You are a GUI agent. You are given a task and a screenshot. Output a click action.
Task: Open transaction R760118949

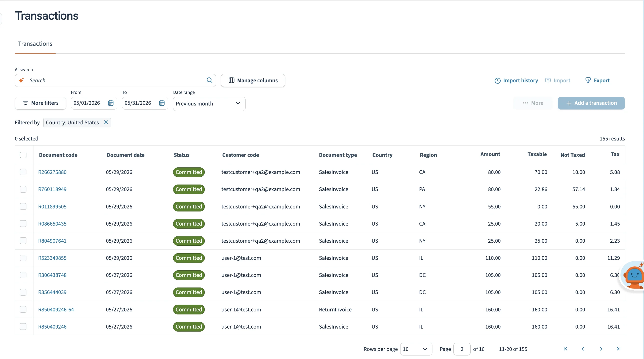click(x=52, y=189)
